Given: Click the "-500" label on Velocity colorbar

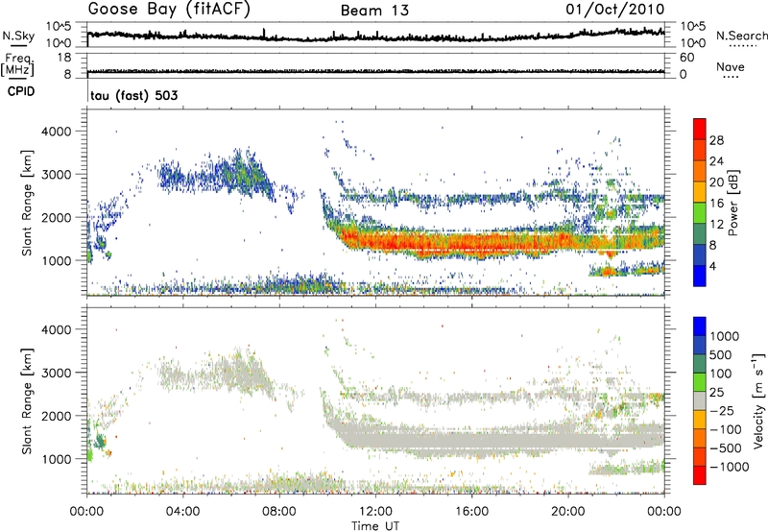Looking at the screenshot, I should click(x=725, y=447).
